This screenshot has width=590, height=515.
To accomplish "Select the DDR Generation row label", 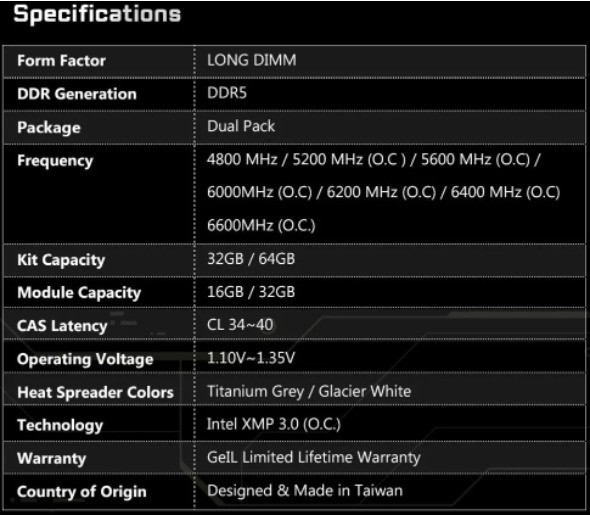I will [77, 94].
